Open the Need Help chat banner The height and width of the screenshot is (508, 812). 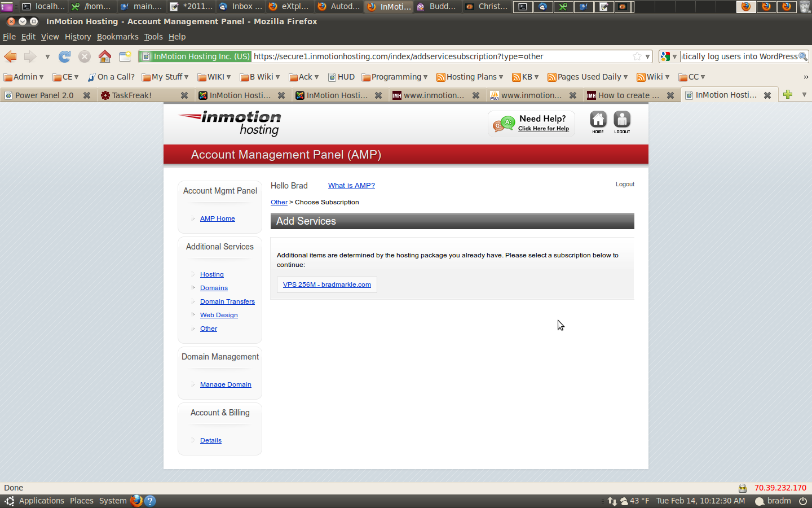(531, 123)
